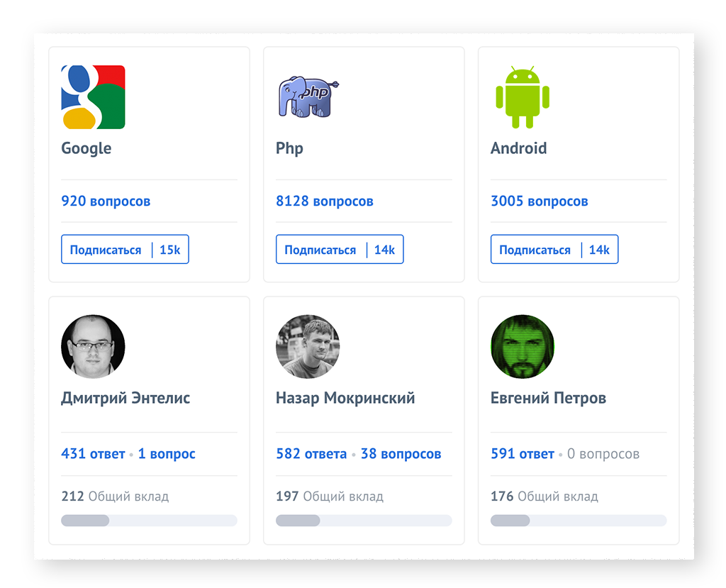View Дмитрий Энтелис's 431 ответ link
This screenshot has width=726, height=588.
pyautogui.click(x=93, y=454)
